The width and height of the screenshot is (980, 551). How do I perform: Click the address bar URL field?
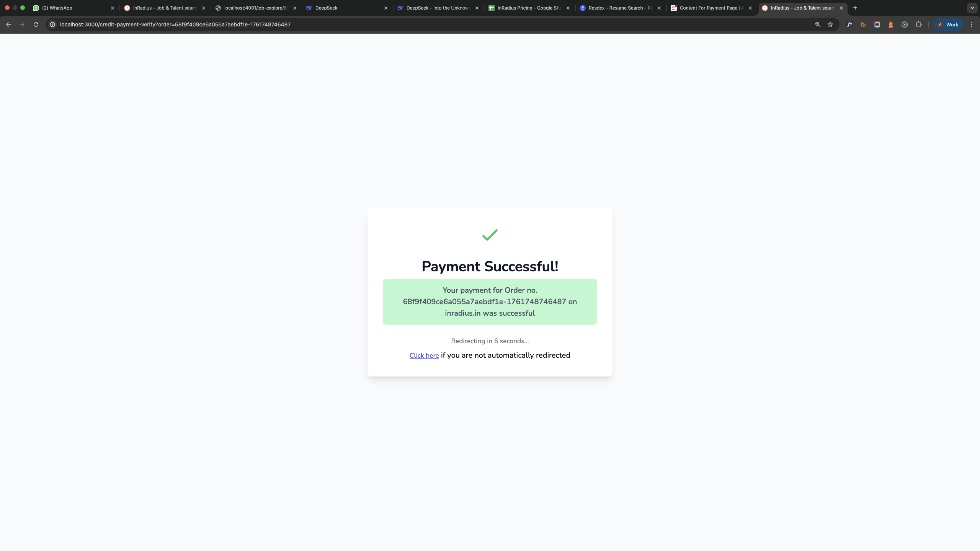point(433,24)
